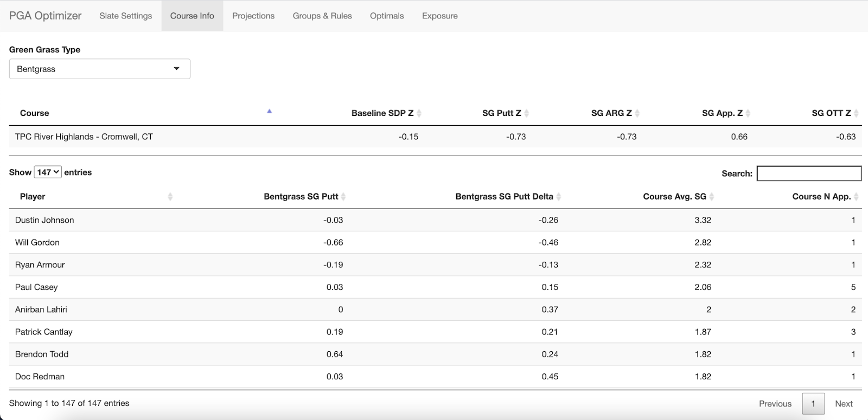
Task: Sort players using Player column arrows
Action: click(170, 197)
